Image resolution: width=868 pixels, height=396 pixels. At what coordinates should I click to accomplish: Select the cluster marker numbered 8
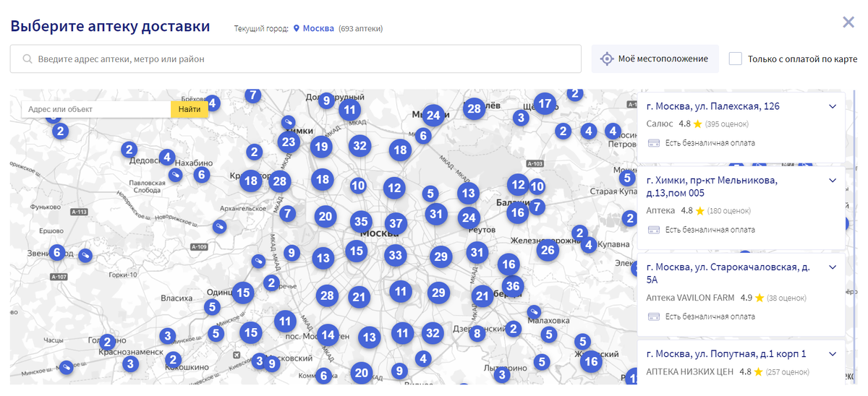pos(476,333)
